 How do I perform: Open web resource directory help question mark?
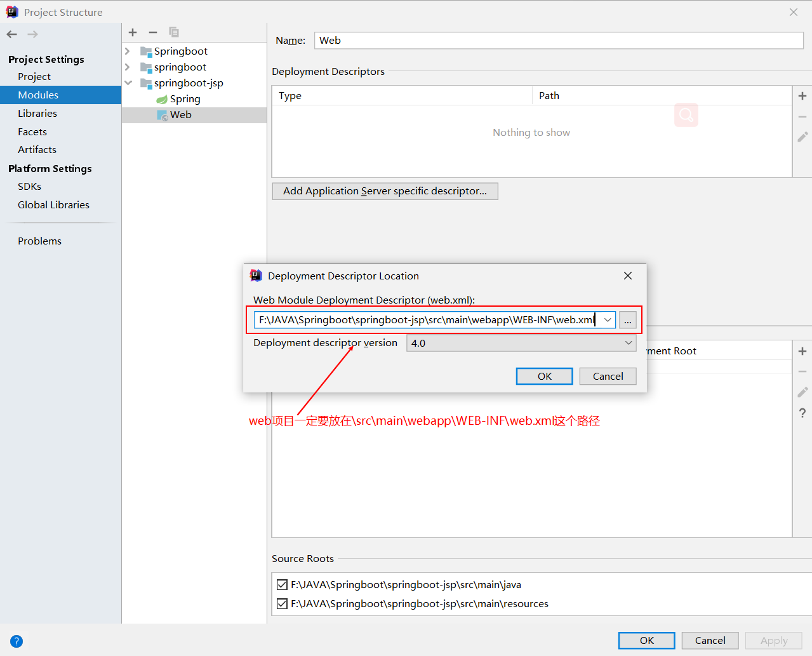pos(802,413)
